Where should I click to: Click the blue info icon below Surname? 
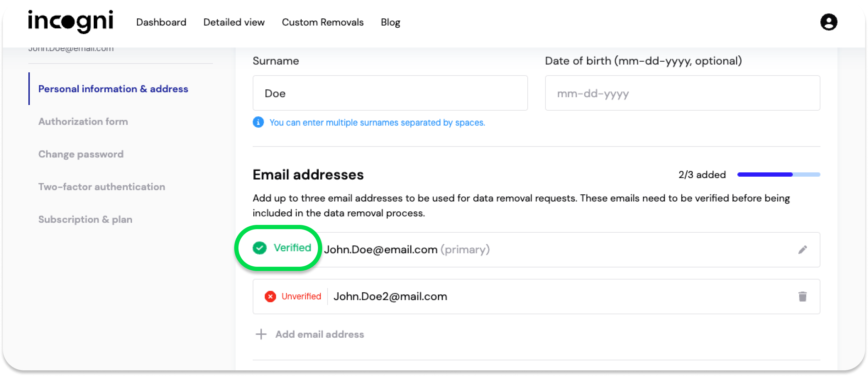tap(258, 122)
